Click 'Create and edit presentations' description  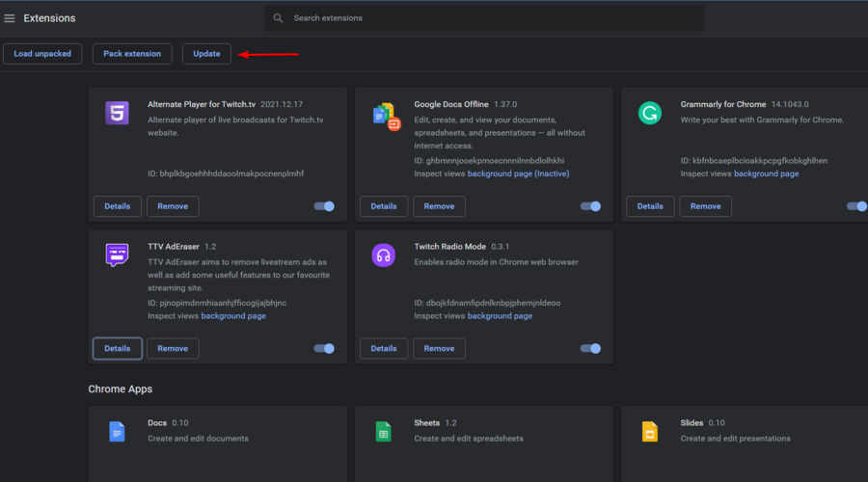[735, 439]
